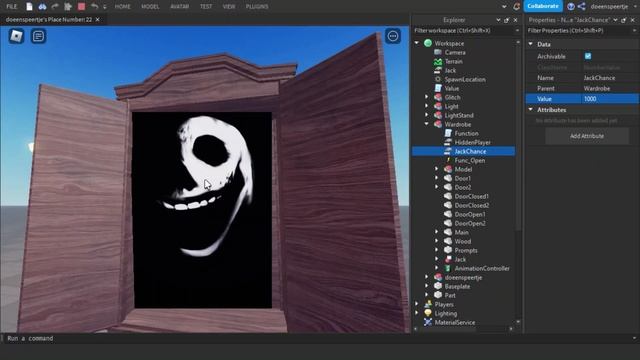Click the Redo arrow icon

[55, 6]
